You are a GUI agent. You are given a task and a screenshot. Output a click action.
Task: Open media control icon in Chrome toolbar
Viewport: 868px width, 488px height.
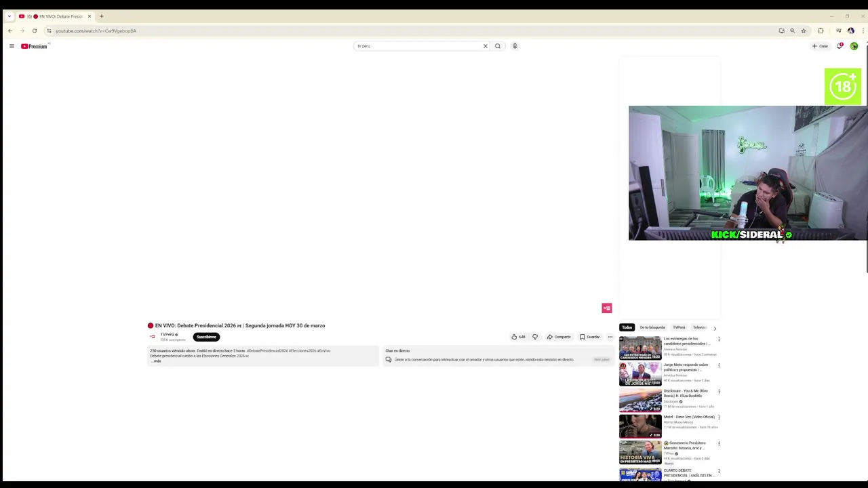[x=839, y=30]
